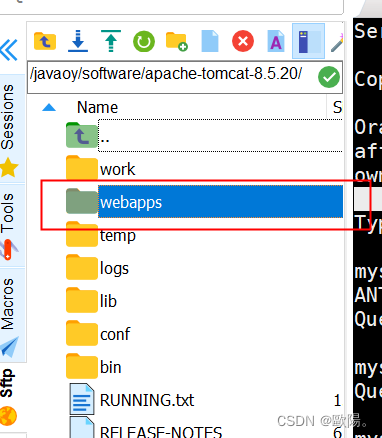The width and height of the screenshot is (382, 438).
Task: Sort files by Name column header
Action: [97, 107]
